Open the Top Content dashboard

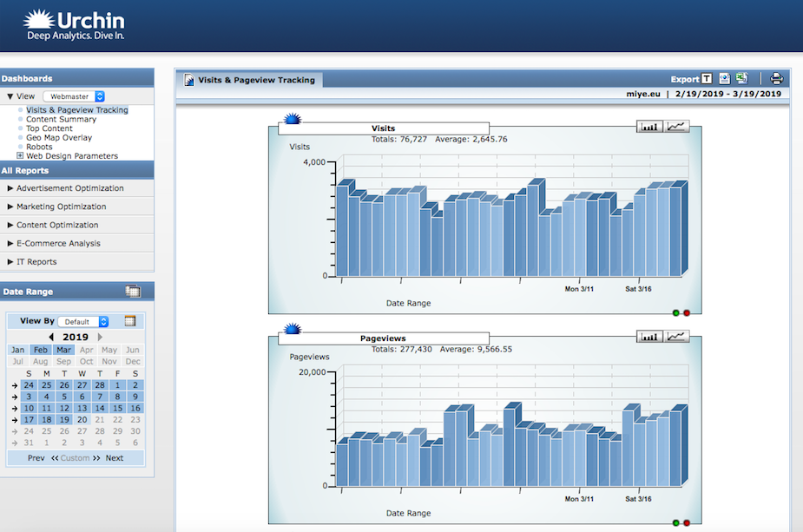49,128
